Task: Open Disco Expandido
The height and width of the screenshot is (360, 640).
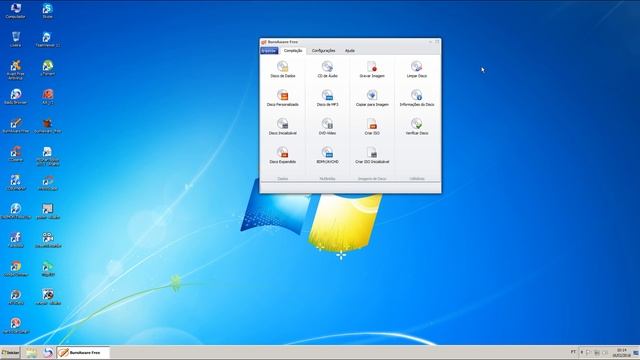Action: pyautogui.click(x=282, y=155)
